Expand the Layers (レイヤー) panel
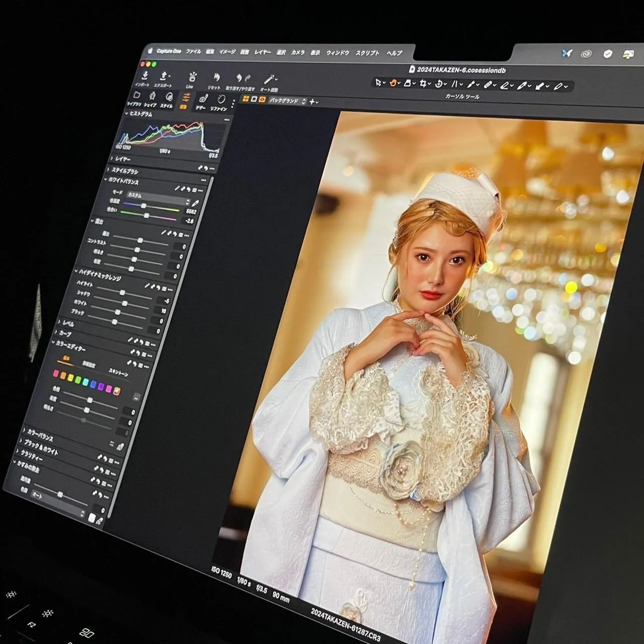The image size is (644, 644). (111, 157)
